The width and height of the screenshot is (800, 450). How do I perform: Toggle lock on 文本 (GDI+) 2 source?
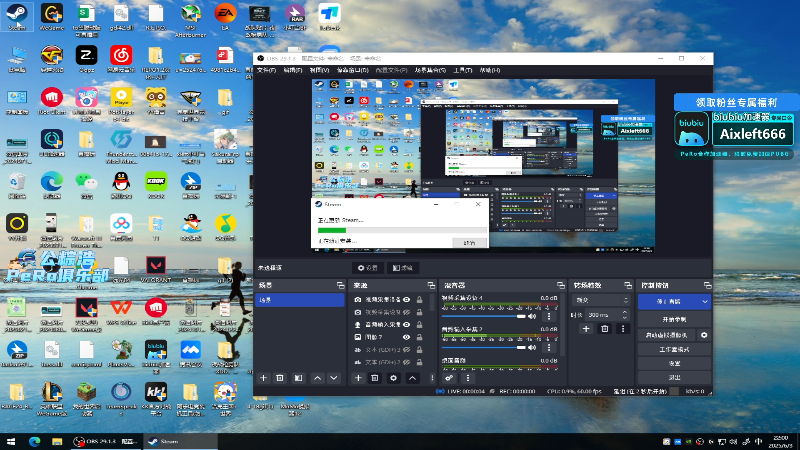[419, 362]
